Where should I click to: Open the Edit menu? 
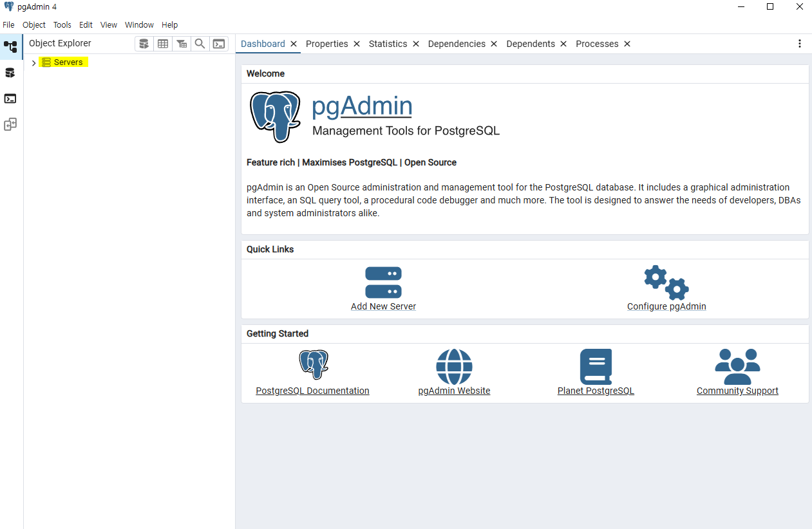click(86, 25)
